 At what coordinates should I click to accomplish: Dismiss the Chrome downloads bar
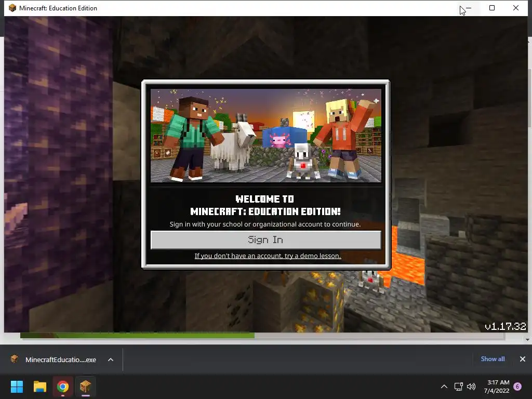coord(523,359)
